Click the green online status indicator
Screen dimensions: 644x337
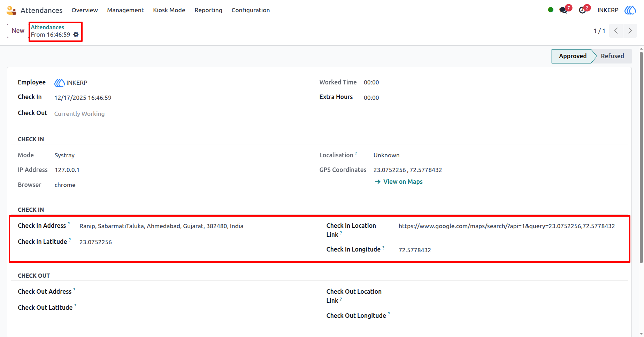coord(551,10)
